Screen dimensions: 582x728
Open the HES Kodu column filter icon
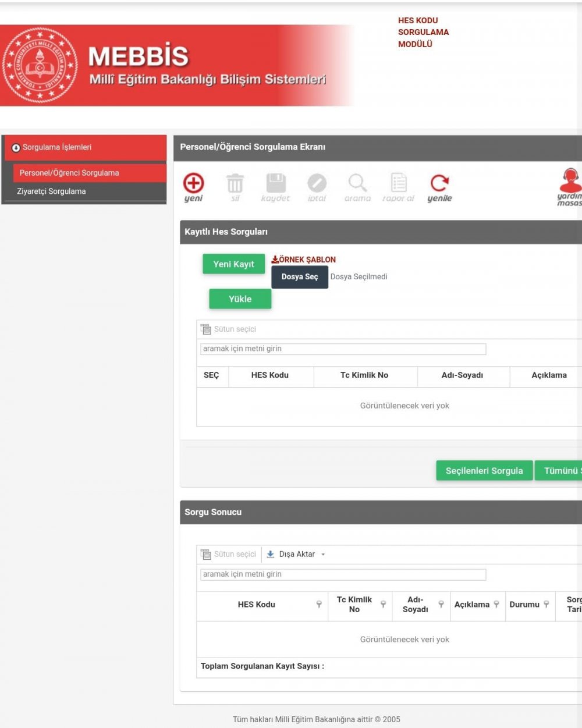319,605
